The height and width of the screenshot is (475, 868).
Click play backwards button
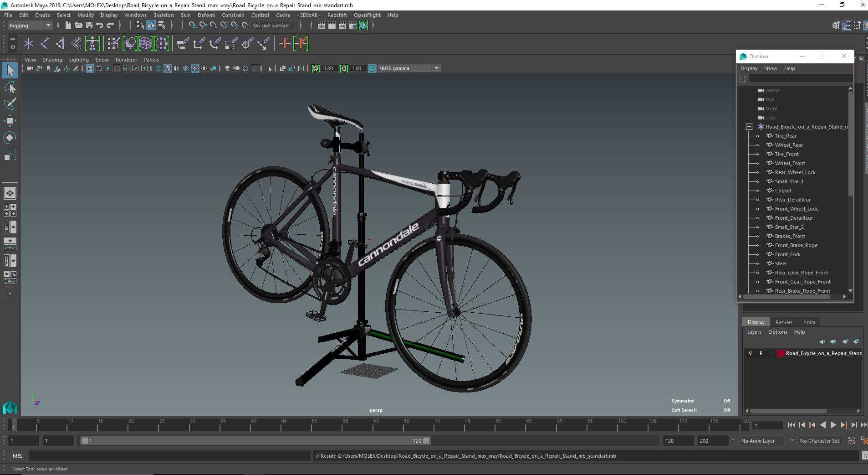click(x=822, y=425)
